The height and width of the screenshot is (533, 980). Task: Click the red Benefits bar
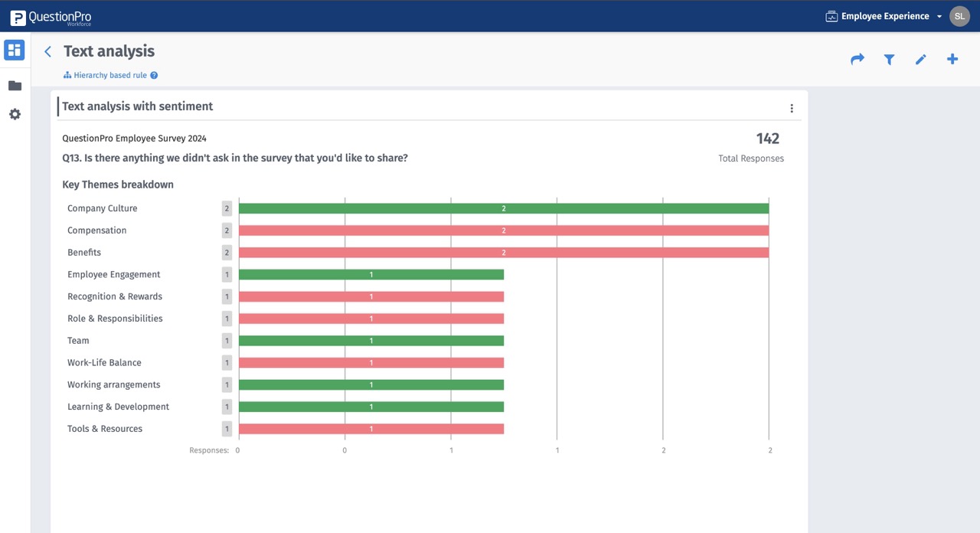[504, 252]
